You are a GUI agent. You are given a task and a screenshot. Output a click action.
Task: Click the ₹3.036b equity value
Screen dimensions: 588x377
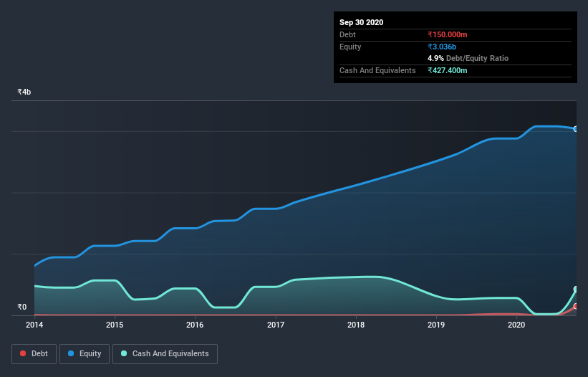pos(442,47)
